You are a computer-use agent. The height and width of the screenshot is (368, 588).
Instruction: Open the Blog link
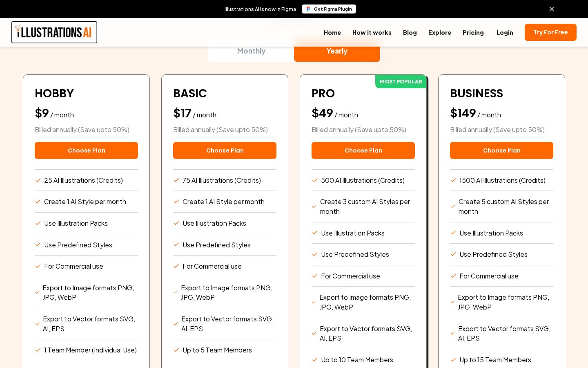(410, 32)
